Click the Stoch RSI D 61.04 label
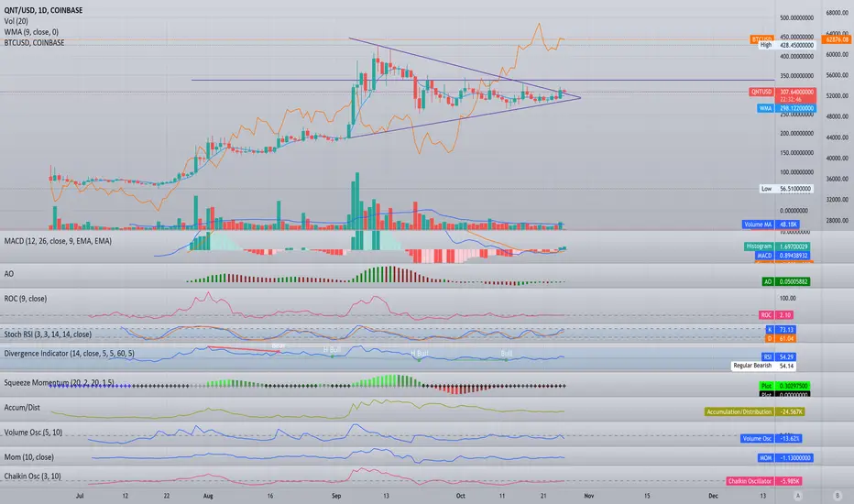This screenshot has height=504, width=854. coord(781,338)
